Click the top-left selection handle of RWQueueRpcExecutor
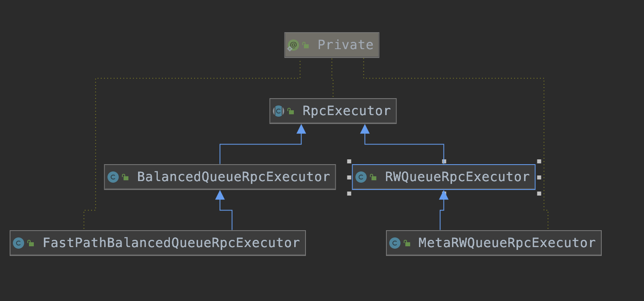 (x=349, y=161)
